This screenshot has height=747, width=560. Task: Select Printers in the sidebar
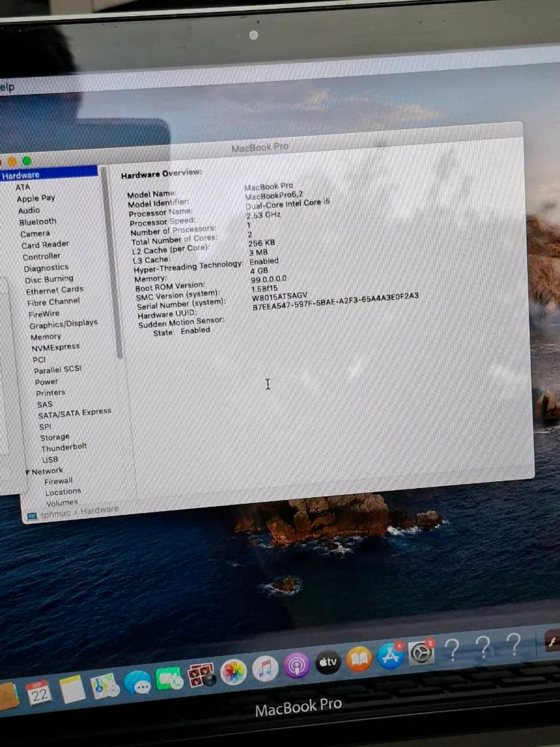point(50,393)
